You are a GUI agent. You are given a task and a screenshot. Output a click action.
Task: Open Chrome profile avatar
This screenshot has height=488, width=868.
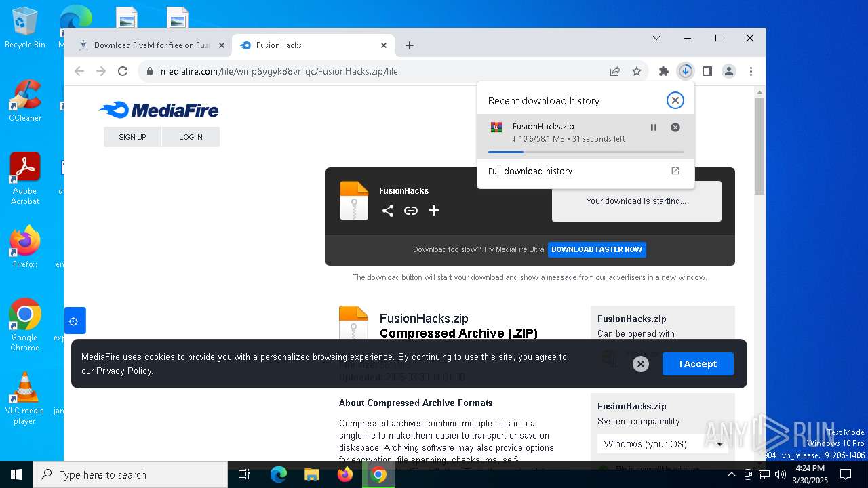[x=729, y=71]
